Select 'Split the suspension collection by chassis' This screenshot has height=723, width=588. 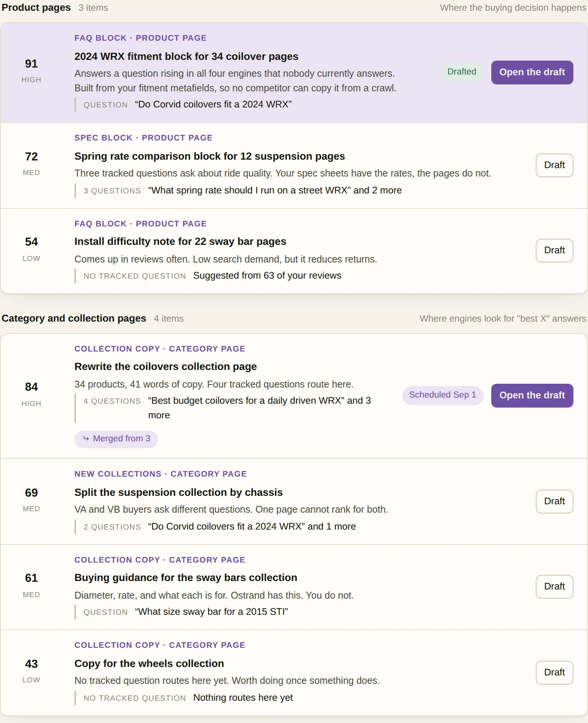pos(178,492)
